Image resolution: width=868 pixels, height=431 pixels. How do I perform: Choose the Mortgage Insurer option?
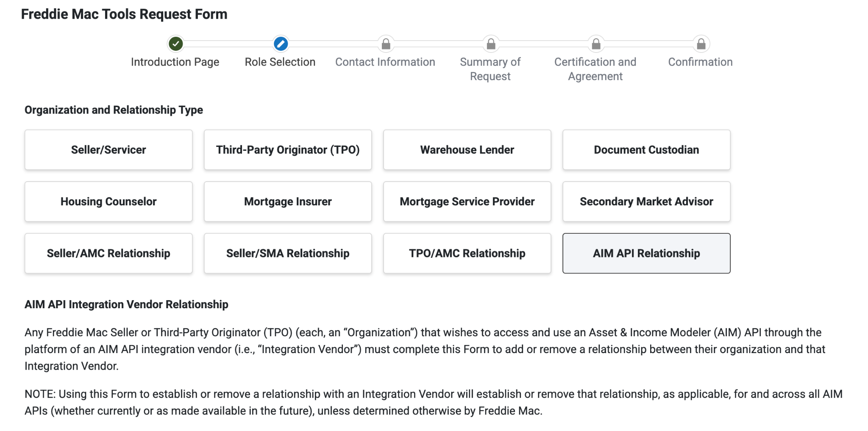[x=288, y=202]
